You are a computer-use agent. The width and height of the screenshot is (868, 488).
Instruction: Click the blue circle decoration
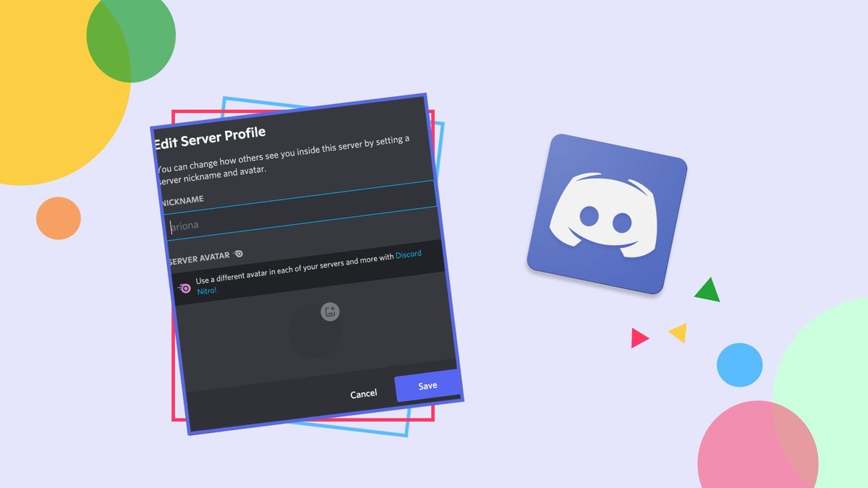coord(739,364)
